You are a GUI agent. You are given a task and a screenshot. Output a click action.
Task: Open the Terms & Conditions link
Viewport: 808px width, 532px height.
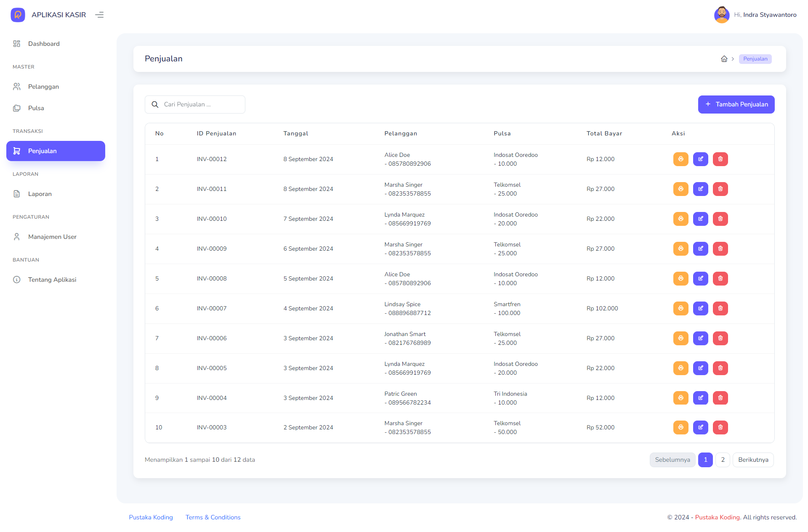click(213, 517)
